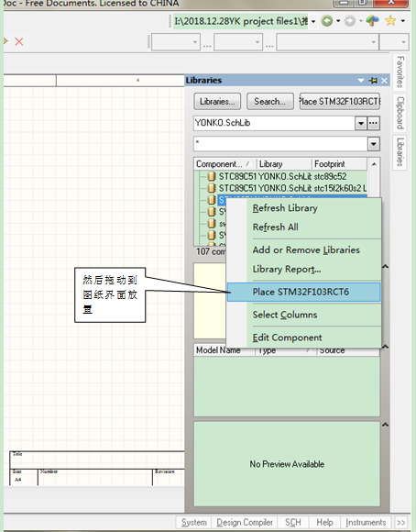Choose Edit Component menu item
Viewport: 416px width, 532px height.
click(303, 338)
